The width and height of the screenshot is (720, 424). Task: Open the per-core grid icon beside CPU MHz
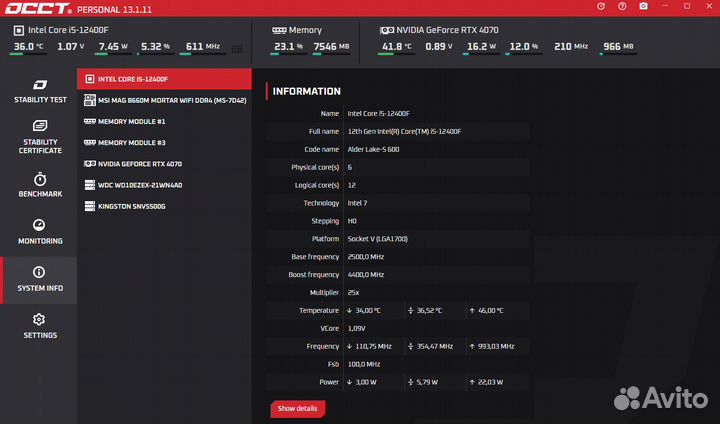point(236,48)
